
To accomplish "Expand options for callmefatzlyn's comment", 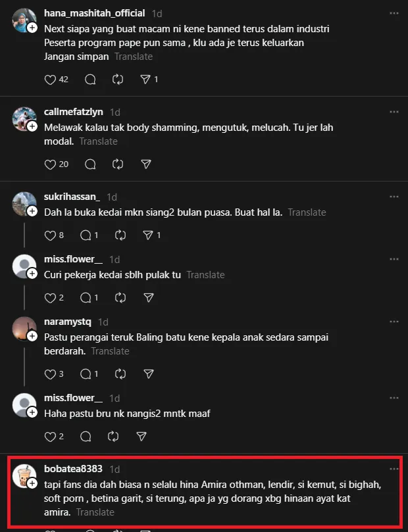I will point(394,110).
